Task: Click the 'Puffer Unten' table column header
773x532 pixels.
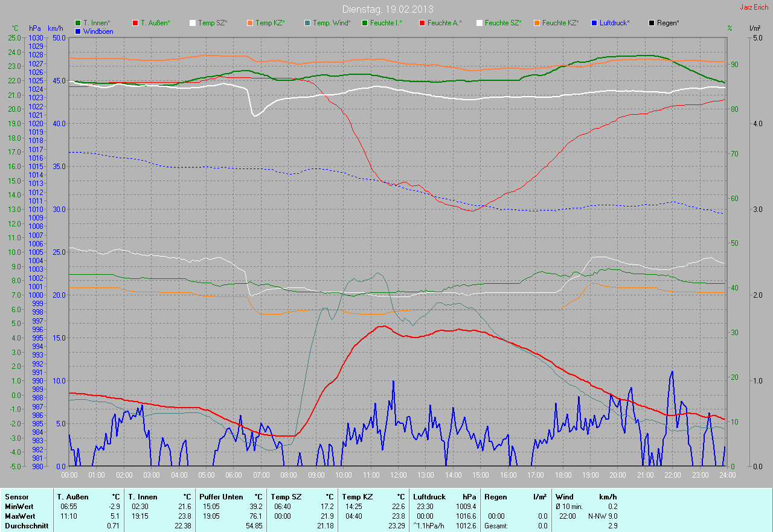Action: [221, 496]
